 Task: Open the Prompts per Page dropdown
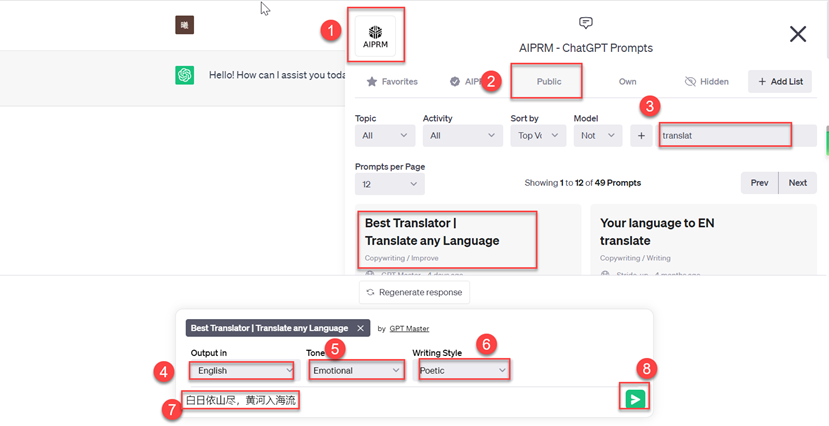(390, 184)
